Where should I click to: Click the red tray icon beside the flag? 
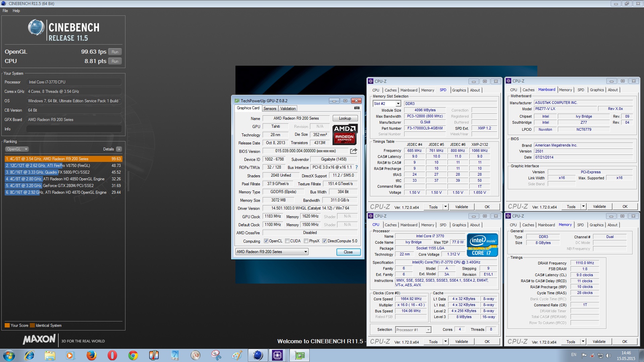[592, 355]
